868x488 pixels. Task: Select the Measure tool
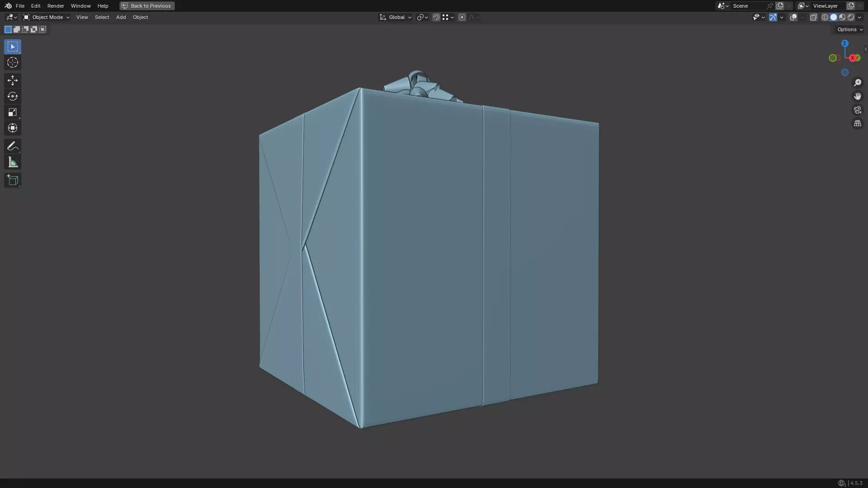click(13, 163)
